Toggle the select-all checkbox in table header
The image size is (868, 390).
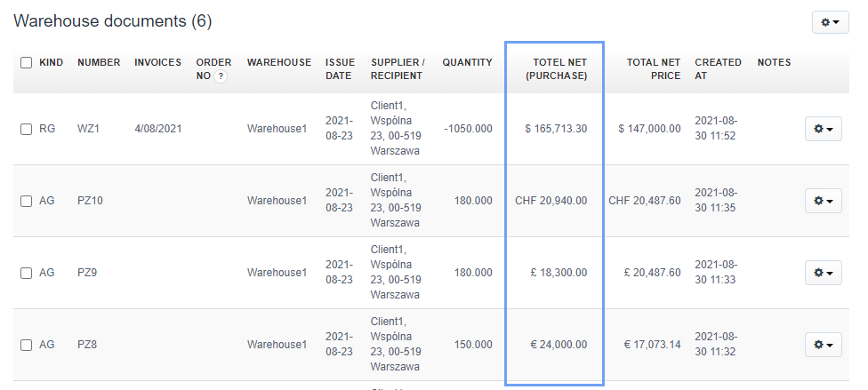click(x=27, y=63)
